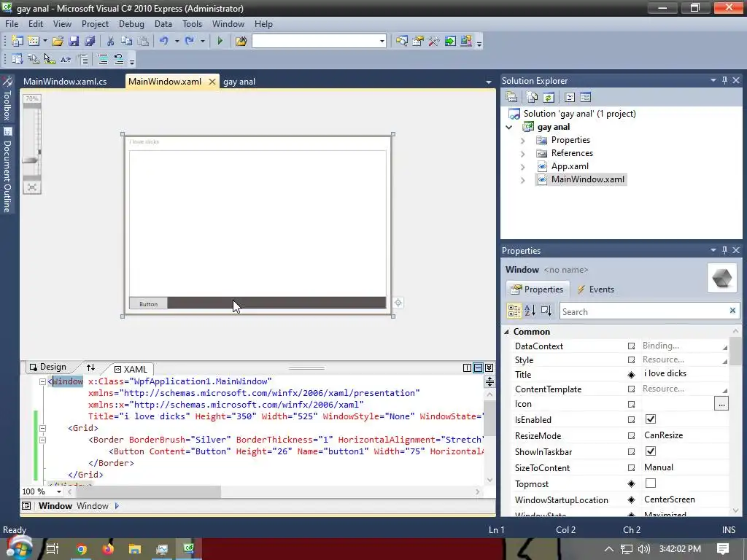747x560 pixels.
Task: Open the Find combo box dropdown
Action: point(382,42)
